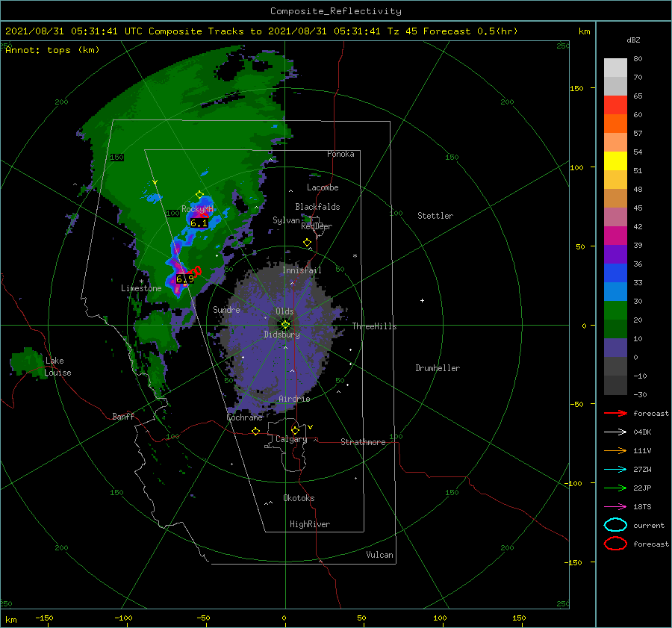Click the RockyMH label
The width and height of the screenshot is (672, 628).
tap(197, 209)
